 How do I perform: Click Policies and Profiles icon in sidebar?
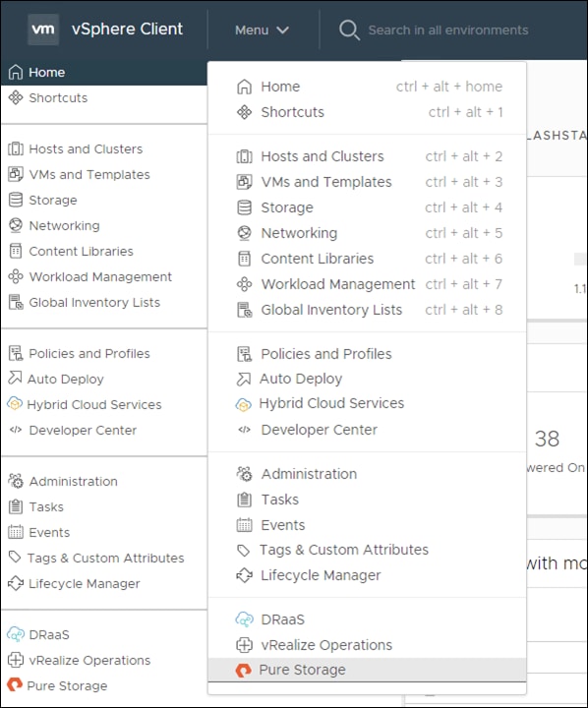point(16,353)
